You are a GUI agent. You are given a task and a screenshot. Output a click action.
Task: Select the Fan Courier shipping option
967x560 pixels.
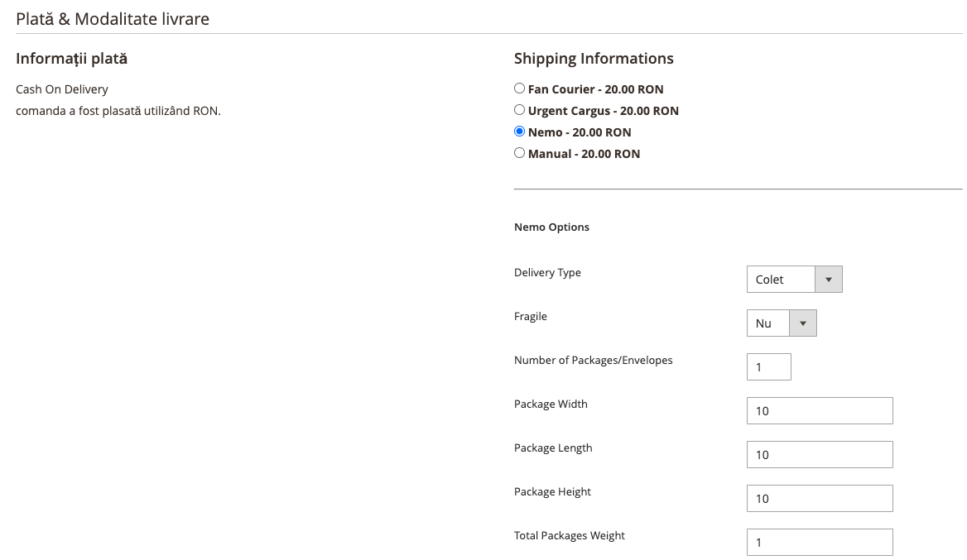[519, 89]
